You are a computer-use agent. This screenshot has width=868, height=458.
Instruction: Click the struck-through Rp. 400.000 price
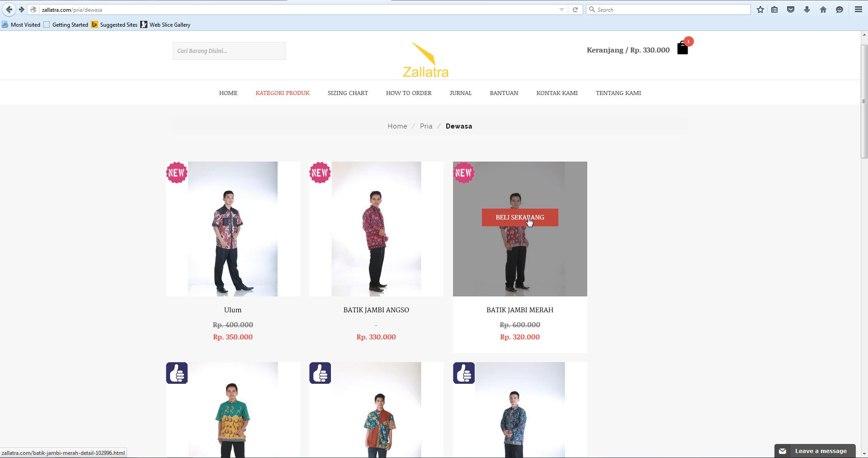point(233,325)
